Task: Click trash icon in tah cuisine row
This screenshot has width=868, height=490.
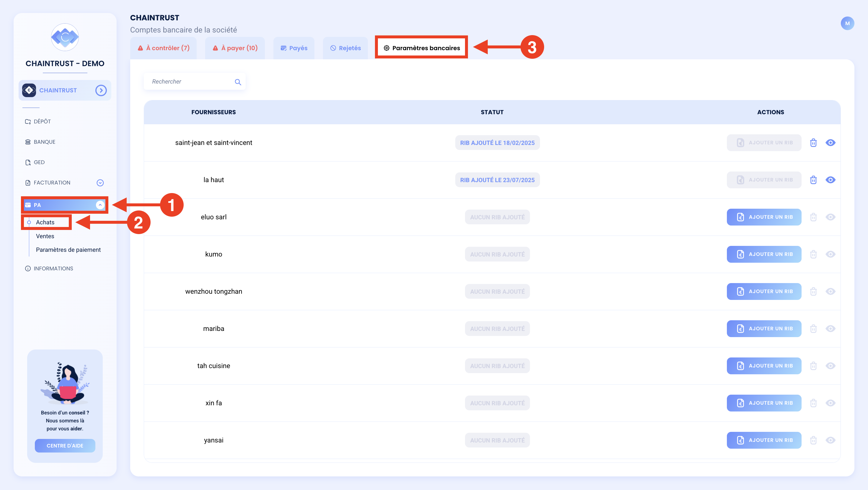Action: (813, 366)
